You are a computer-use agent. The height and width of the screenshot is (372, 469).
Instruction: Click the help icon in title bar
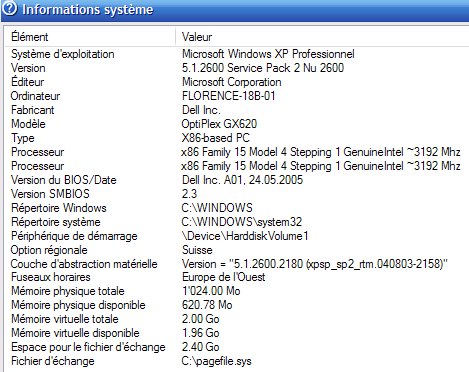pyautogui.click(x=9, y=9)
